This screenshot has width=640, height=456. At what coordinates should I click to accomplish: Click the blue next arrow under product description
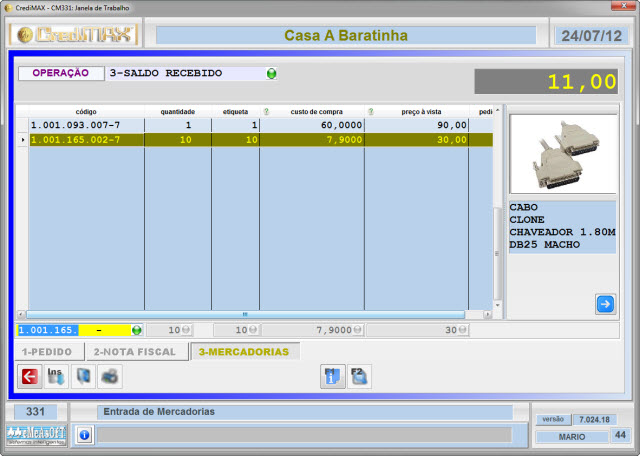pos(605,304)
